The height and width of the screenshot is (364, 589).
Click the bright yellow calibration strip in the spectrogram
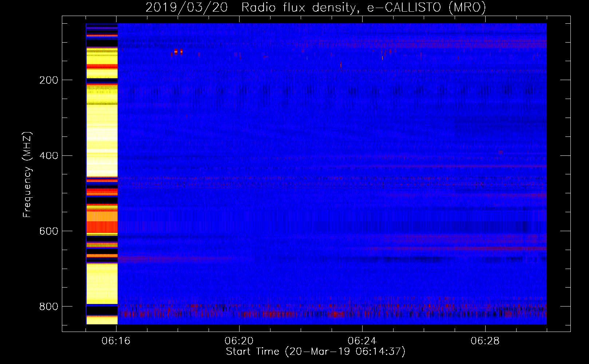click(x=102, y=174)
